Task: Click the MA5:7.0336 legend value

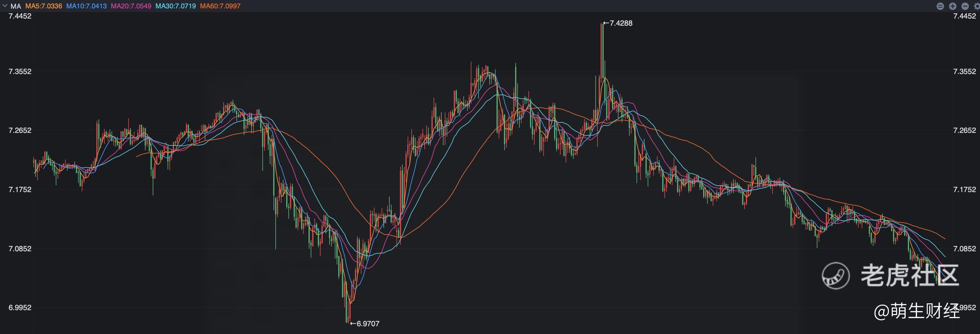Action: click(43, 6)
